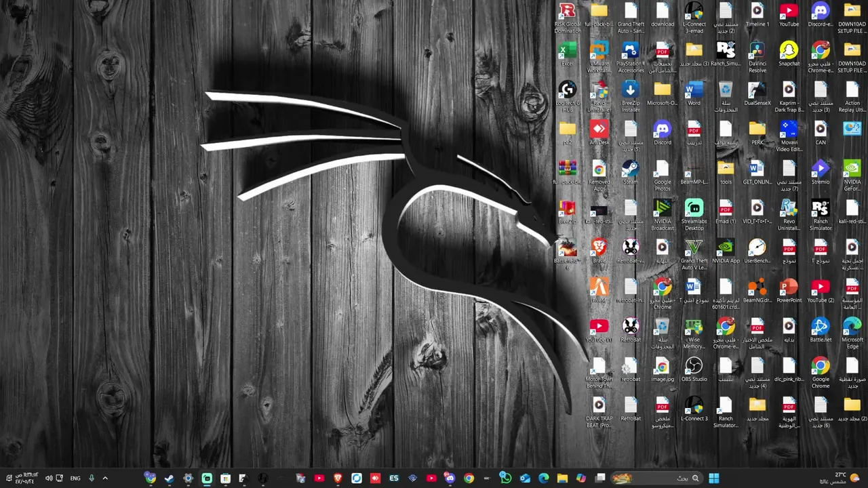The width and height of the screenshot is (868, 488).
Task: Open File Explorer from taskbar
Action: pyautogui.click(x=562, y=479)
